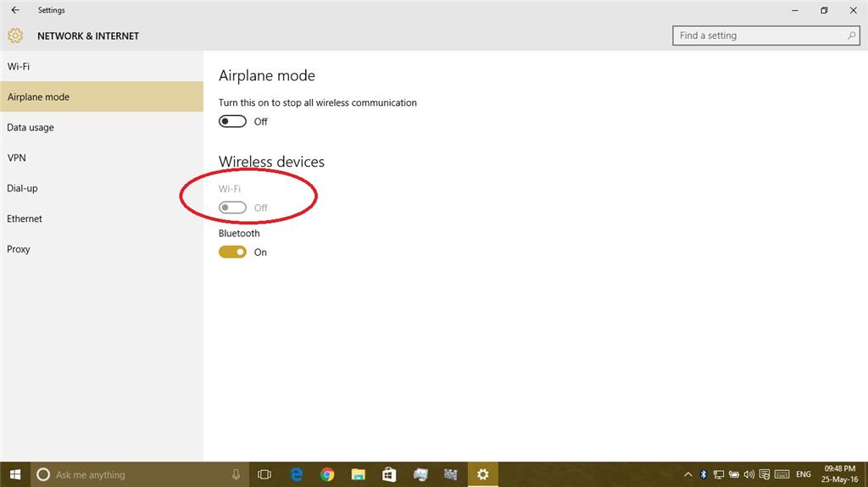Show hidden system tray icons
This screenshot has width=868, height=487.
tap(688, 474)
